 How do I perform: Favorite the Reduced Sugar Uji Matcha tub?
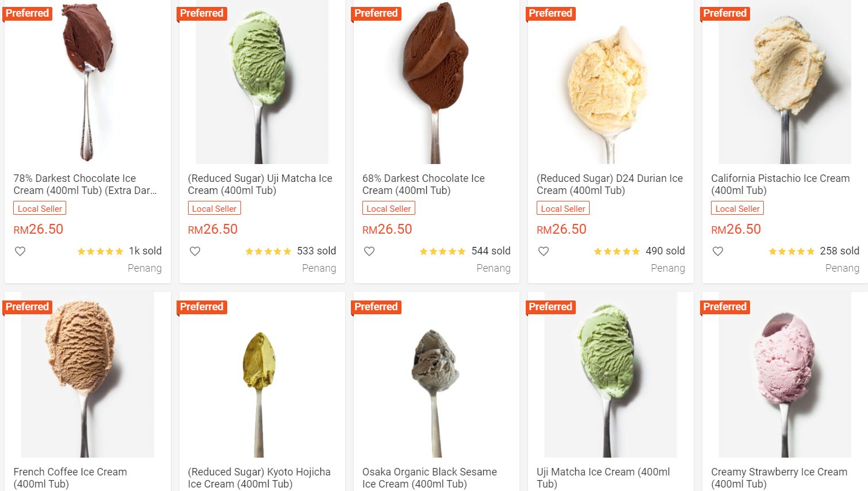(x=195, y=252)
